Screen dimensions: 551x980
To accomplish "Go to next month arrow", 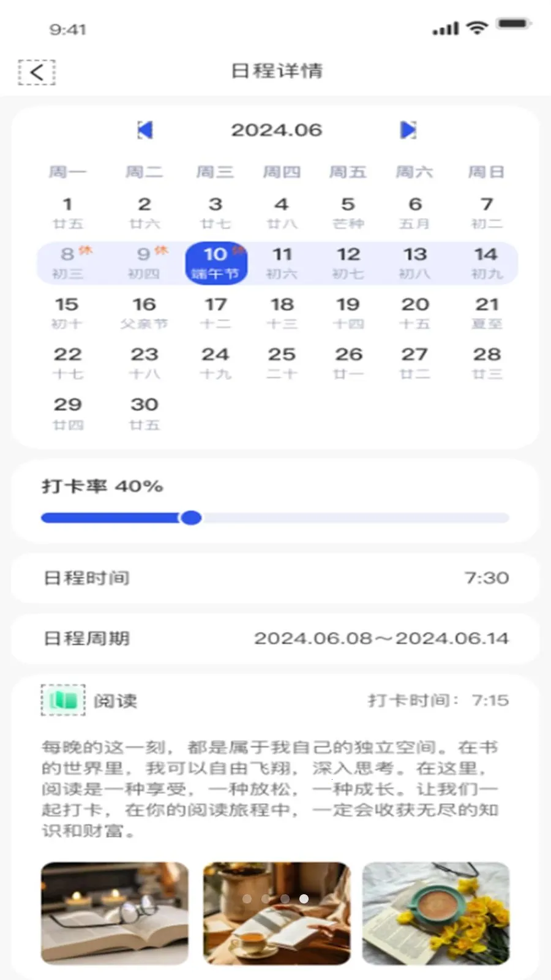I will 408,130.
